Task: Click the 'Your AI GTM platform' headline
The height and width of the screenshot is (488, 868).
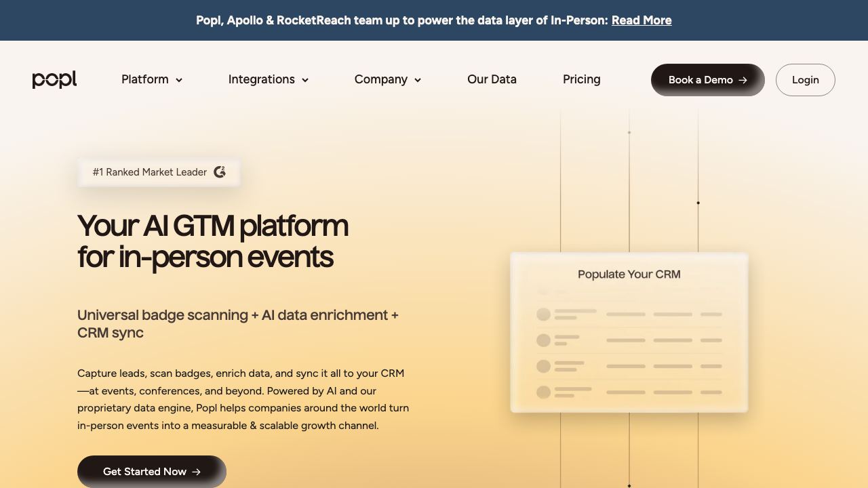Action: (213, 241)
